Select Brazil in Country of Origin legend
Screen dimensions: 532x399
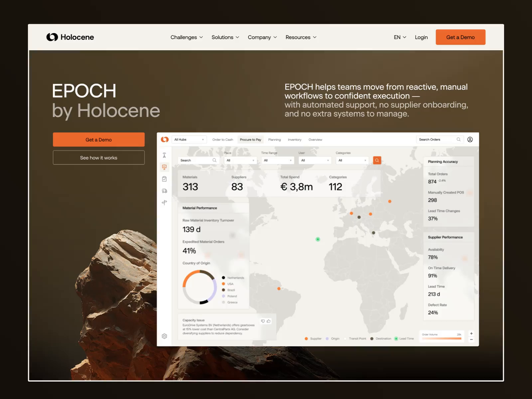[x=228, y=290]
